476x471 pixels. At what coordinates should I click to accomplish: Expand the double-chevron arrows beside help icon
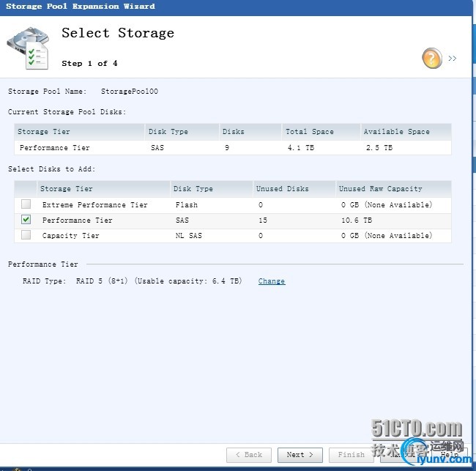(453, 59)
